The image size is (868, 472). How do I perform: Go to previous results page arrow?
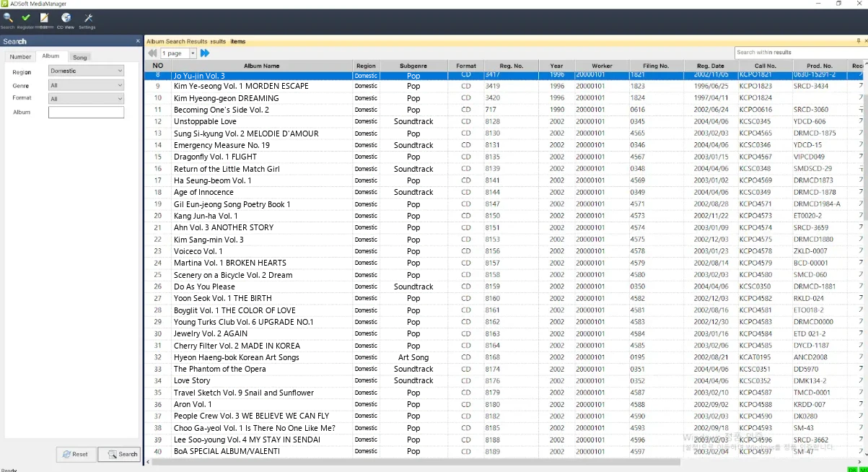coord(152,53)
